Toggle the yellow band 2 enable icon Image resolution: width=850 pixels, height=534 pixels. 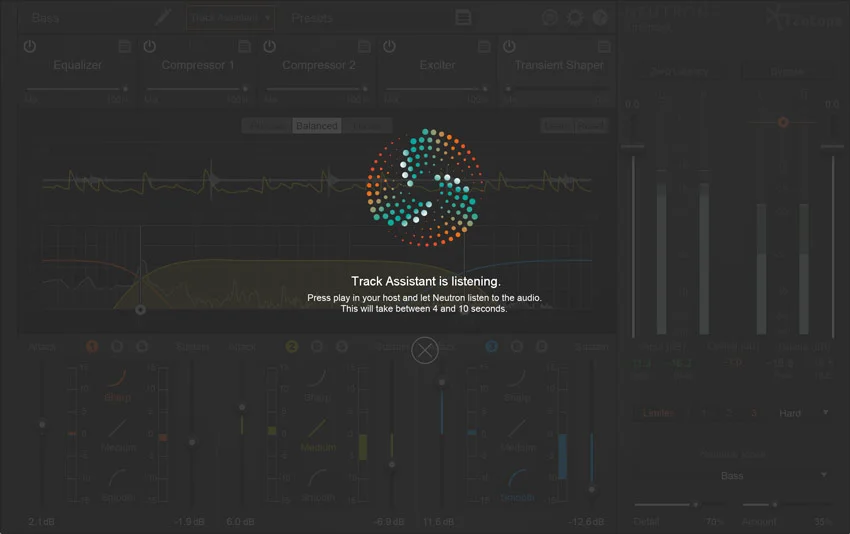[292, 346]
